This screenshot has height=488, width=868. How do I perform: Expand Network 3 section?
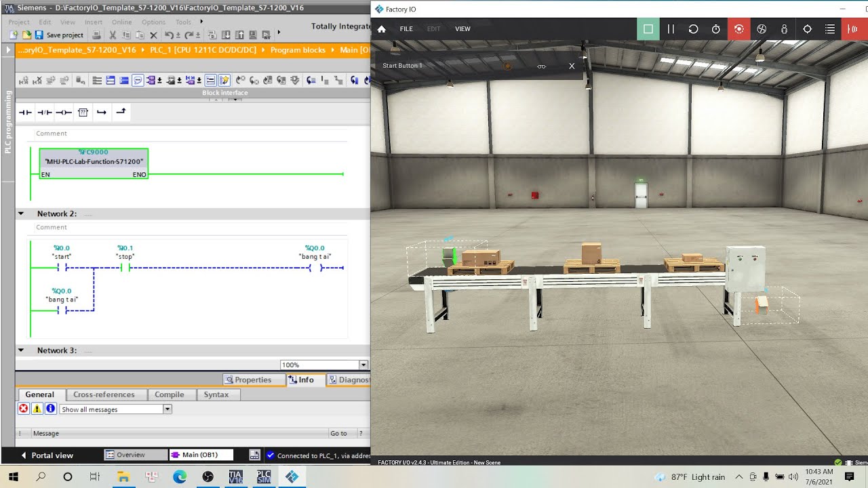point(21,350)
